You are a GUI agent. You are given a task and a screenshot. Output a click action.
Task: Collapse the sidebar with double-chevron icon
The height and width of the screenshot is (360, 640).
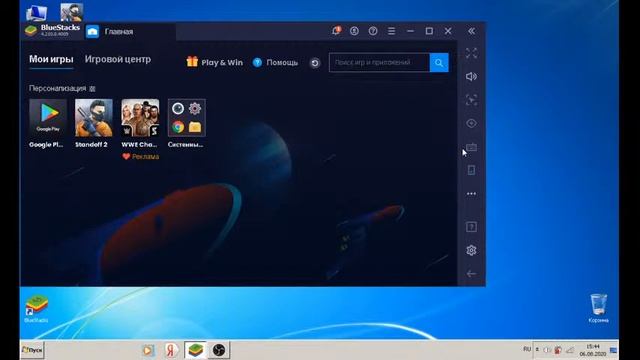(x=471, y=31)
